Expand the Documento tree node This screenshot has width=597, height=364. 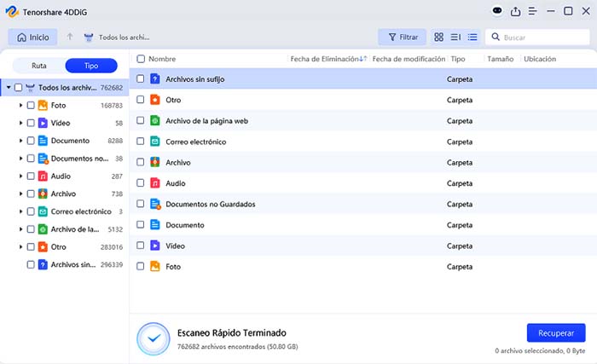21,141
